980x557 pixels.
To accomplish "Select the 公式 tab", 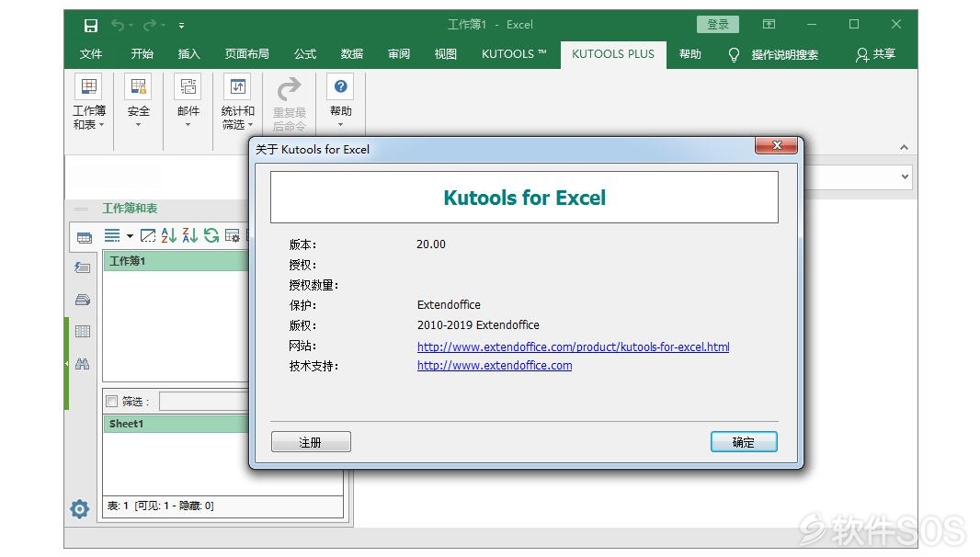I will point(305,54).
